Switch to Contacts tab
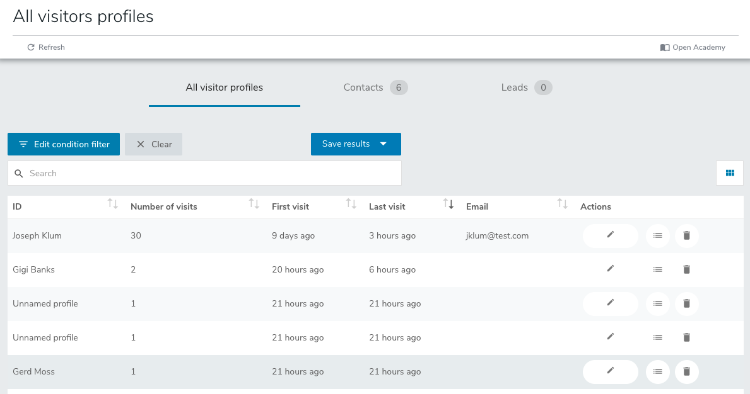This screenshot has height=394, width=750. pos(375,88)
